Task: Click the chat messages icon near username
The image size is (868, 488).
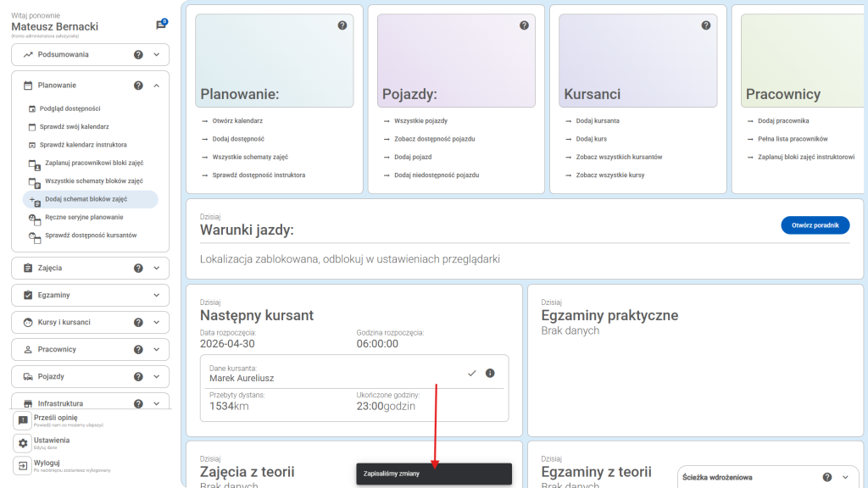Action: tap(160, 25)
